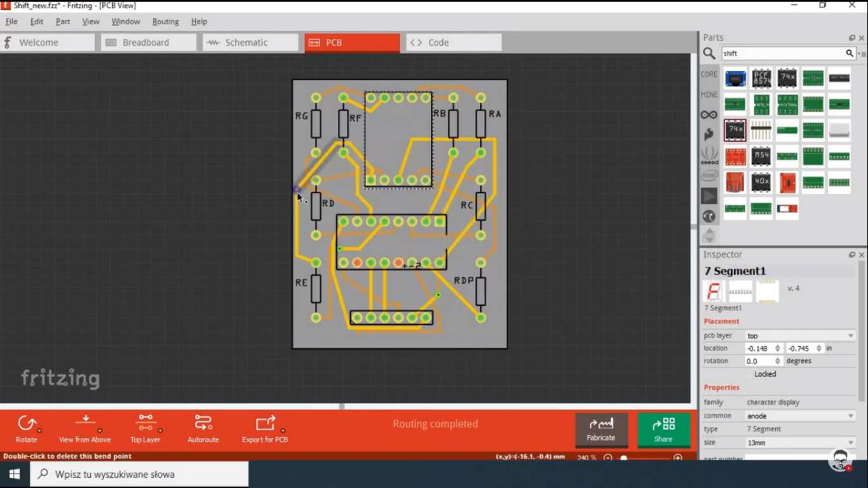The image size is (868, 488).
Task: Adjust the zoom slider handle
Action: (624, 457)
